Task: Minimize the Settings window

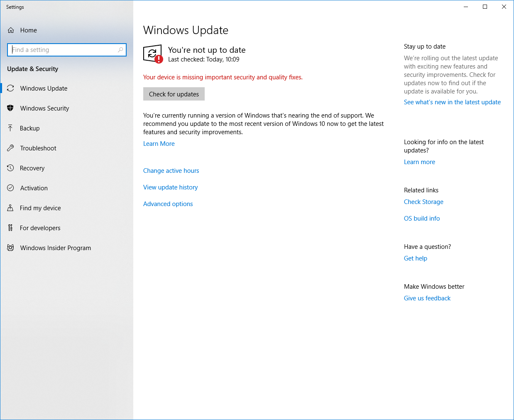Action: click(x=466, y=7)
